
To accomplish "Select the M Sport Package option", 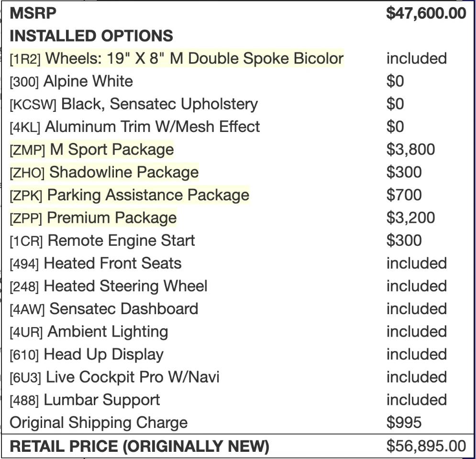I will pos(92,150).
